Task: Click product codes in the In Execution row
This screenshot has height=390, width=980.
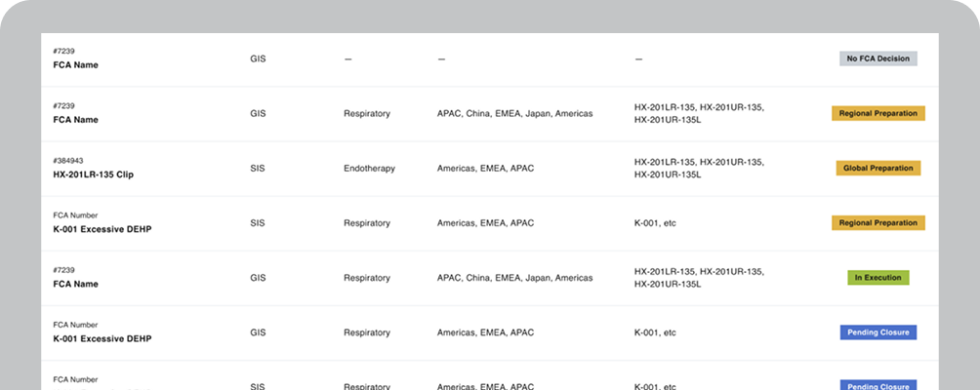Action: [698, 278]
